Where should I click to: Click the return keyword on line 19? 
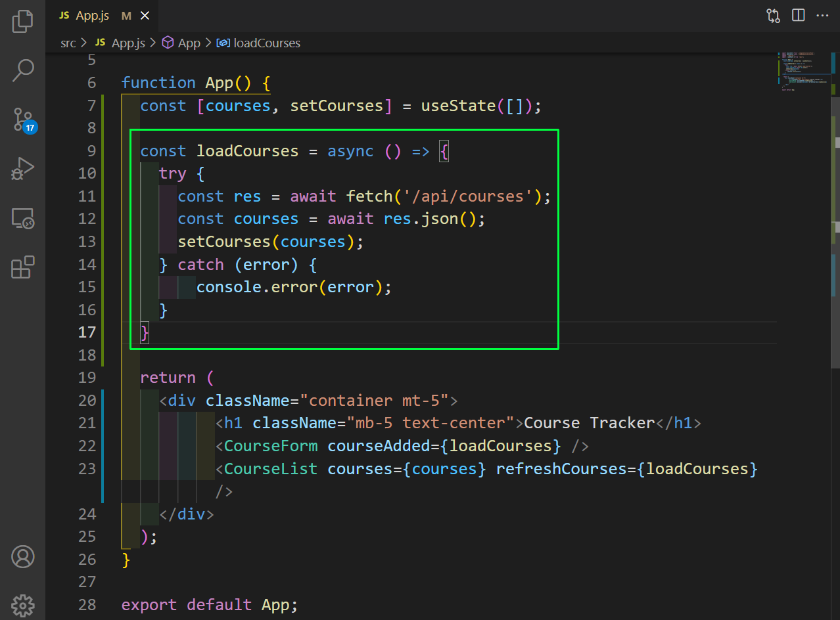[168, 378]
